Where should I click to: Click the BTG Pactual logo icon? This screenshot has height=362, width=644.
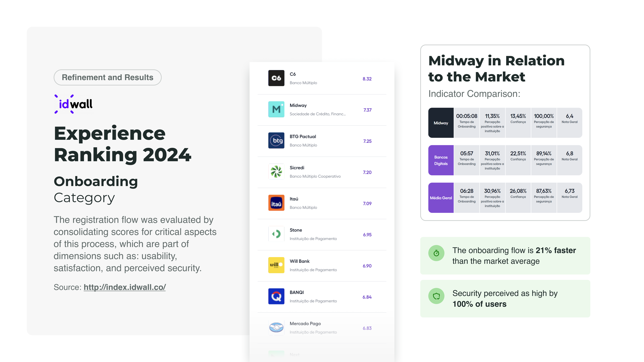pyautogui.click(x=276, y=141)
